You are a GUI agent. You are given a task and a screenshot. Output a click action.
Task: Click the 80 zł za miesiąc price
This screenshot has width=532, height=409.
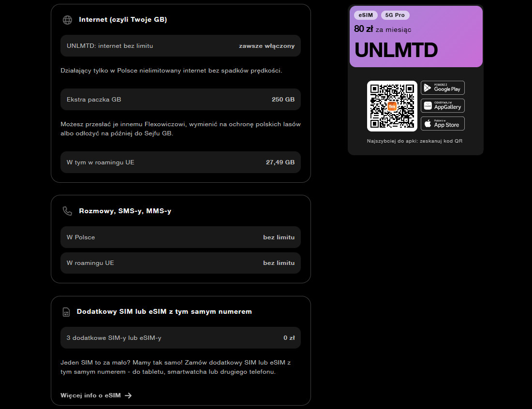[383, 29]
